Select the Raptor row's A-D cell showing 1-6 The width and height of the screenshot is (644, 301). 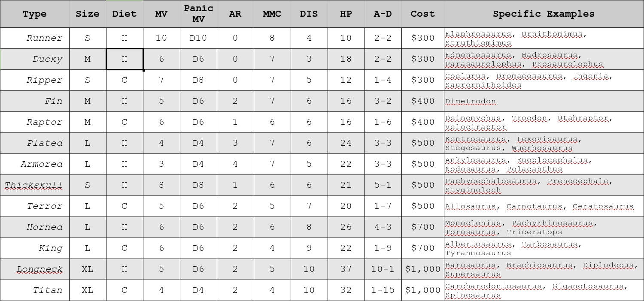point(383,122)
